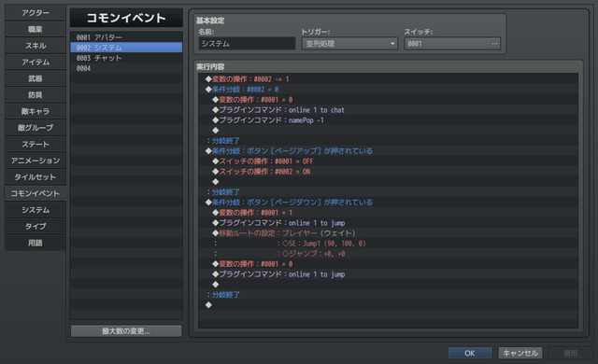Select the プラグインコマンド namePop -1 line
Viewport: 598px width, 364px height.
pos(389,120)
